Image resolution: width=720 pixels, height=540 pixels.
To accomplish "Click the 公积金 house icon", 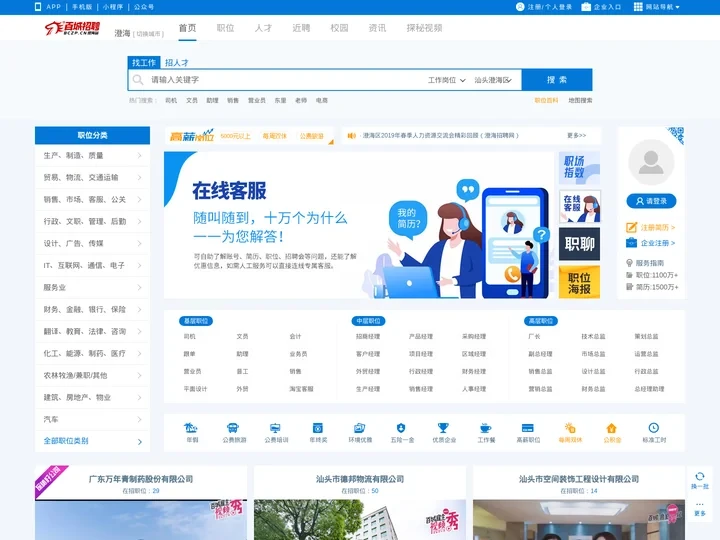I will pyautogui.click(x=612, y=428).
